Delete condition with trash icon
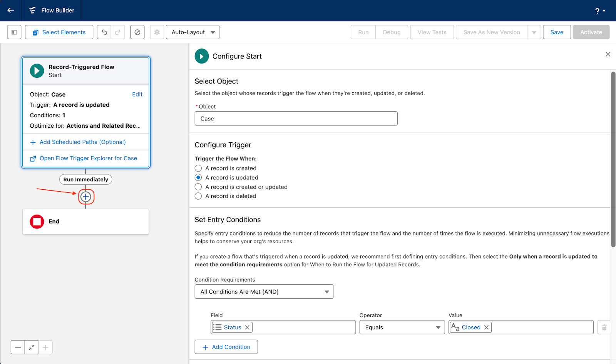 pos(604,327)
